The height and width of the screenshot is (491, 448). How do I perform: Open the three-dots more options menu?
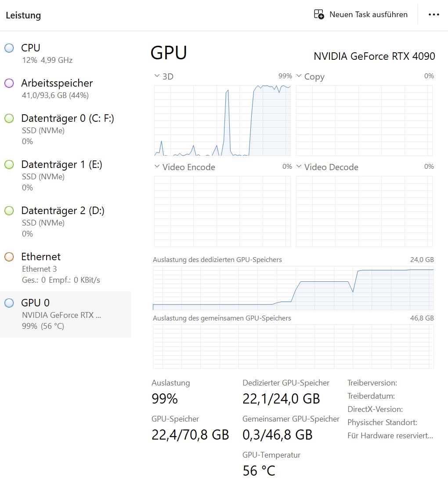point(434,15)
